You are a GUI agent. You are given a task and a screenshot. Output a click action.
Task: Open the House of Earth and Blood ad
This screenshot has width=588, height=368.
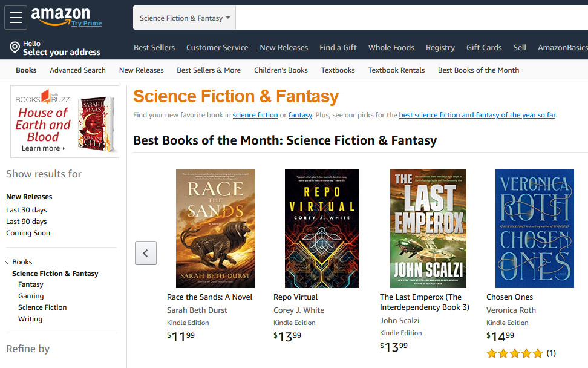(x=65, y=122)
